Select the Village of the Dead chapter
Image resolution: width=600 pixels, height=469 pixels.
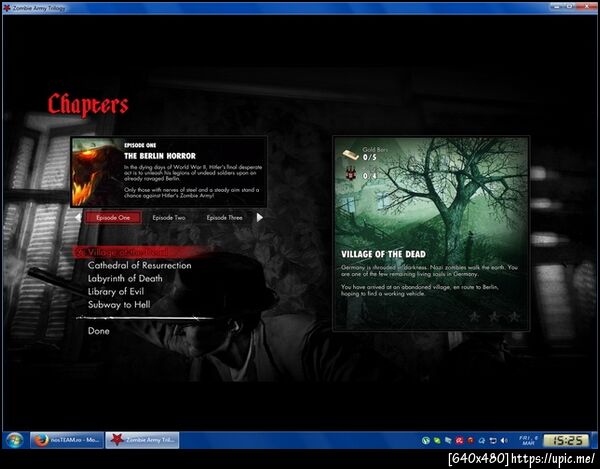[142, 252]
